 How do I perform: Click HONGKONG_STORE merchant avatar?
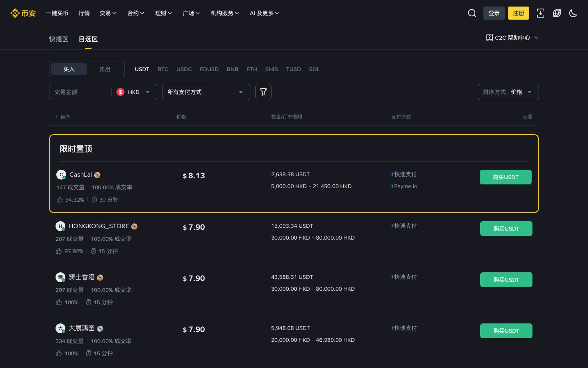pos(60,226)
